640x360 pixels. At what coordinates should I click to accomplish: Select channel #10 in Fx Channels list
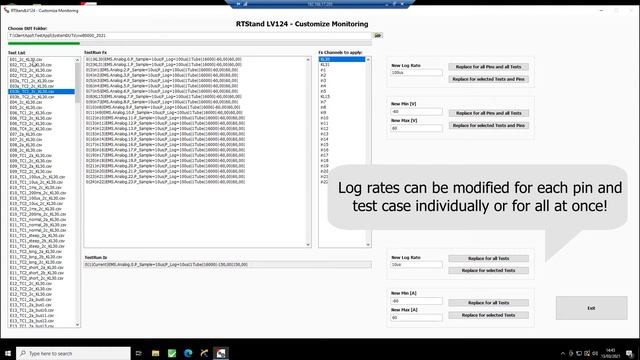click(342, 118)
